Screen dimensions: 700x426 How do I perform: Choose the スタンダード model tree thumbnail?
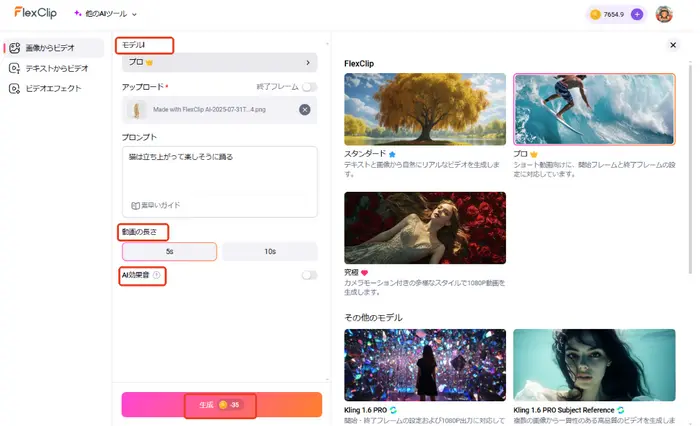425,109
